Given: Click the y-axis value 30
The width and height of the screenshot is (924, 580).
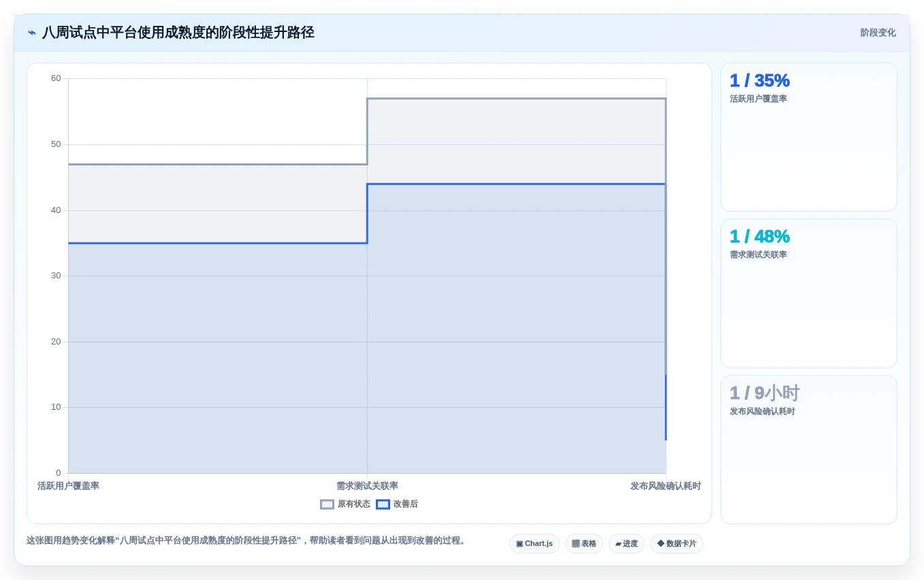Looking at the screenshot, I should coord(56,276).
